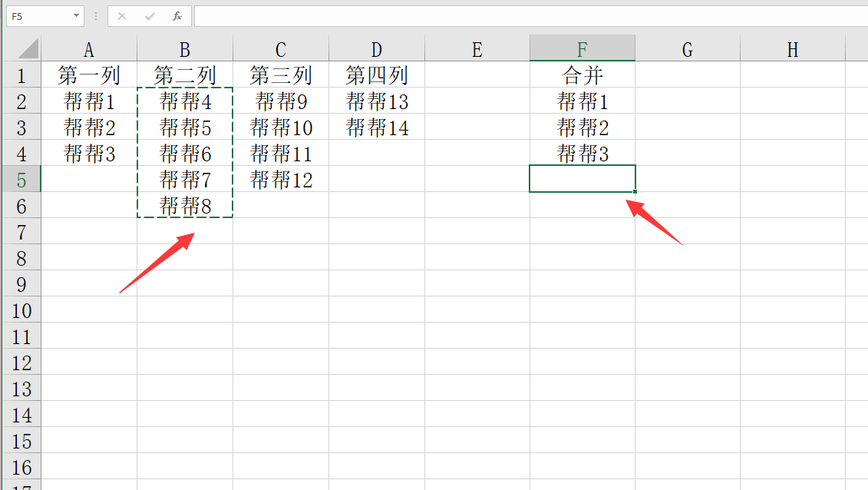Select row 3 header

(x=21, y=127)
